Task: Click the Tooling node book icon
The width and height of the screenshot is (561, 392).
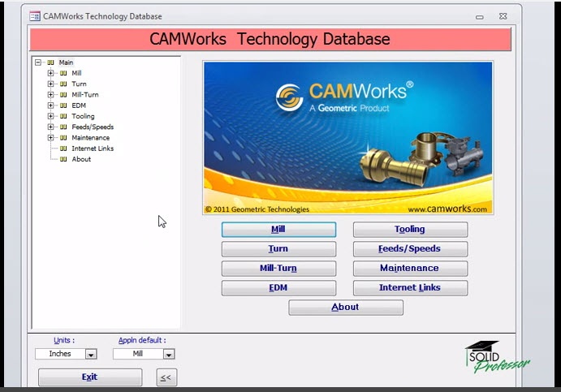Action: (63, 116)
